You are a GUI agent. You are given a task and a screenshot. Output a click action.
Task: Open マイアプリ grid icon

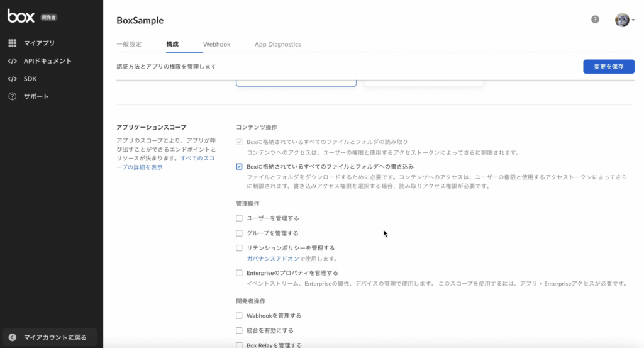[x=13, y=43]
